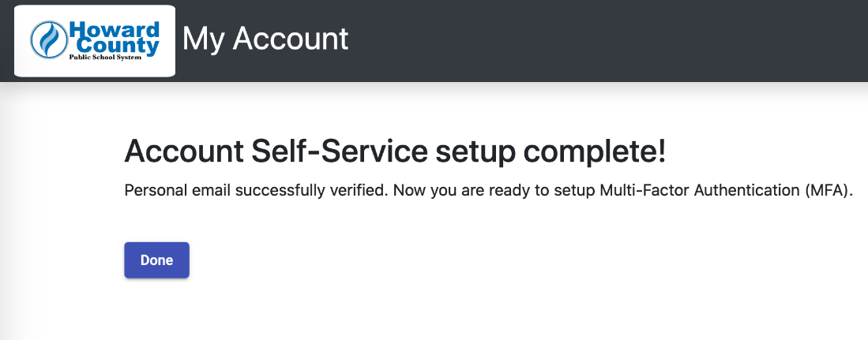Open the Howard County school system logo
868x340 pixels.
coord(95,41)
